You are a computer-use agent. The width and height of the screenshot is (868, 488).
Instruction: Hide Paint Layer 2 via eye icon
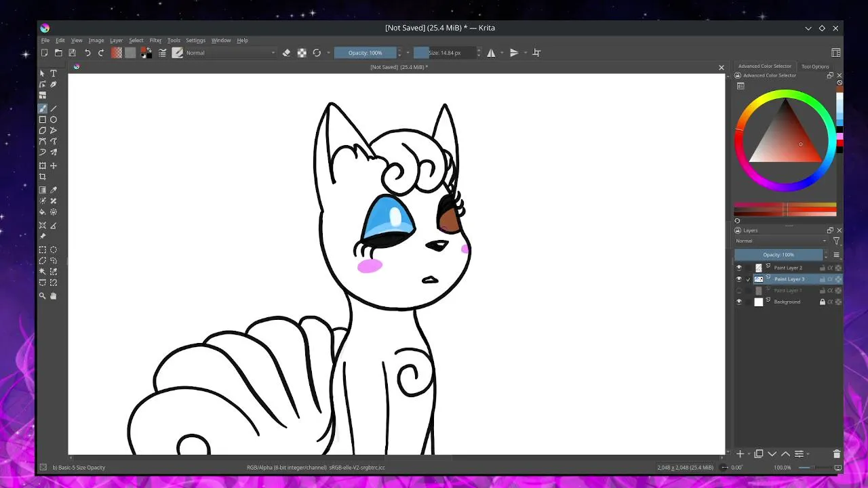pyautogui.click(x=739, y=268)
